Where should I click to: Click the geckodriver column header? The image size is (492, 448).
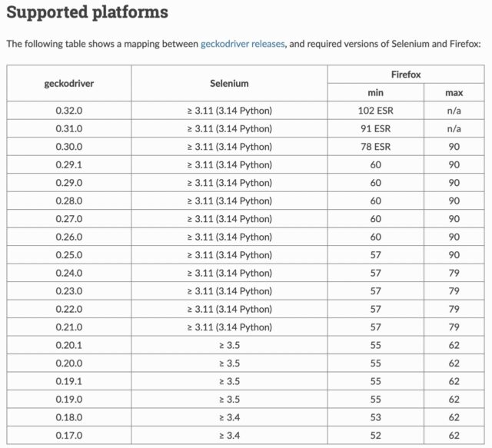(69, 83)
